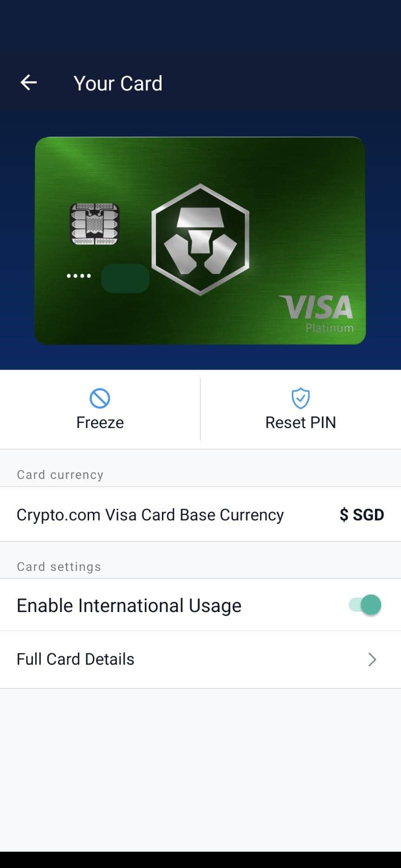401x868 pixels.
Task: Tap the Enable International Usage label
Action: pyautogui.click(x=129, y=606)
